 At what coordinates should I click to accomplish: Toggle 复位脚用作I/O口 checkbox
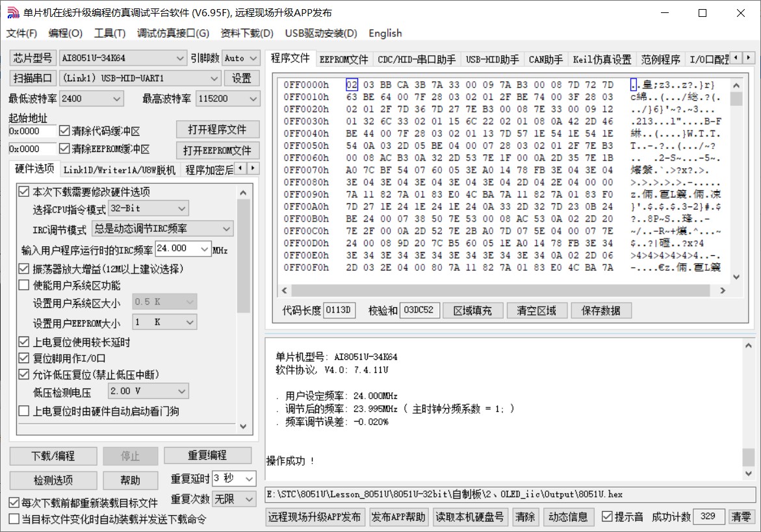click(x=24, y=359)
